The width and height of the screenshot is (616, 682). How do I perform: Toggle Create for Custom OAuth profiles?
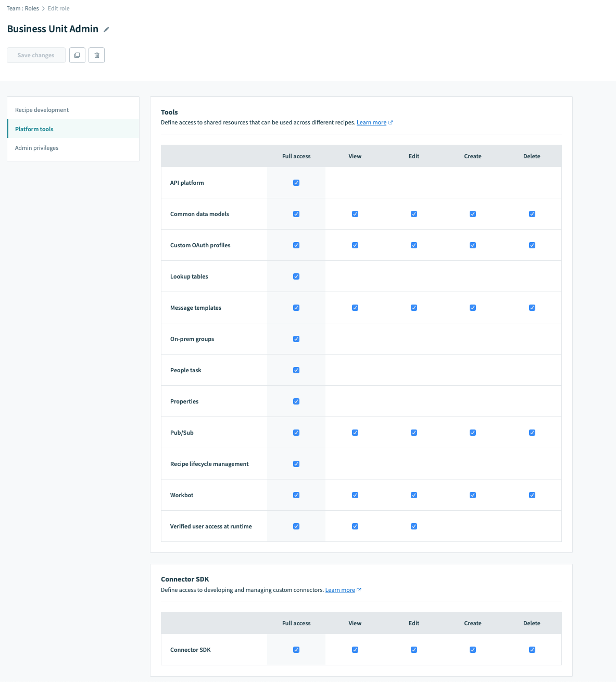point(473,245)
